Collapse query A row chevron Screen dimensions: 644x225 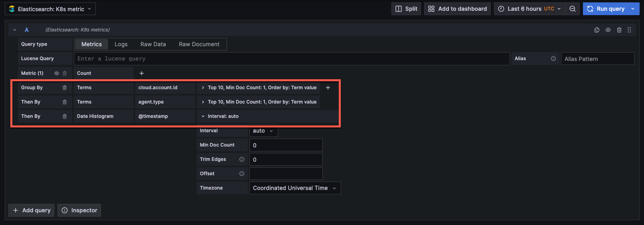tap(15, 30)
